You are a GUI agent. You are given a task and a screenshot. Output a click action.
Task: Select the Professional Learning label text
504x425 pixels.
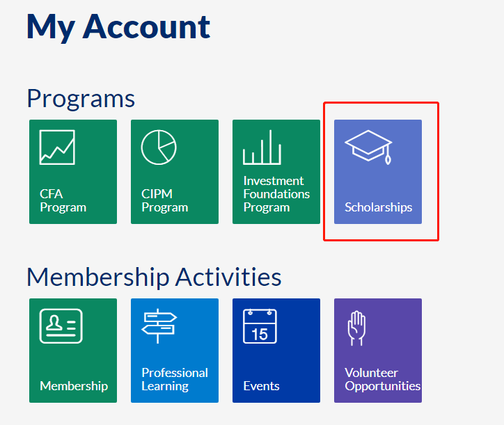[175, 379]
